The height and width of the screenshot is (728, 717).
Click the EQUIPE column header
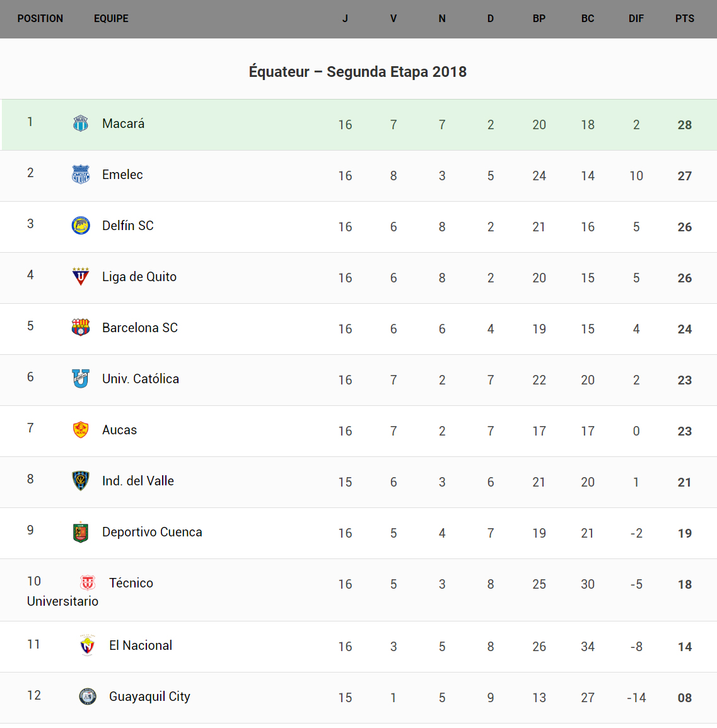pyautogui.click(x=111, y=19)
